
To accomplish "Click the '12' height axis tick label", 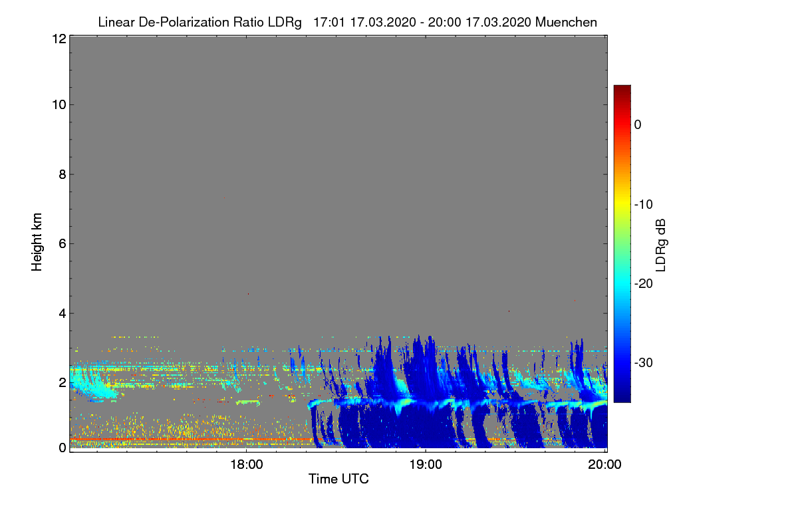I will pos(58,39).
